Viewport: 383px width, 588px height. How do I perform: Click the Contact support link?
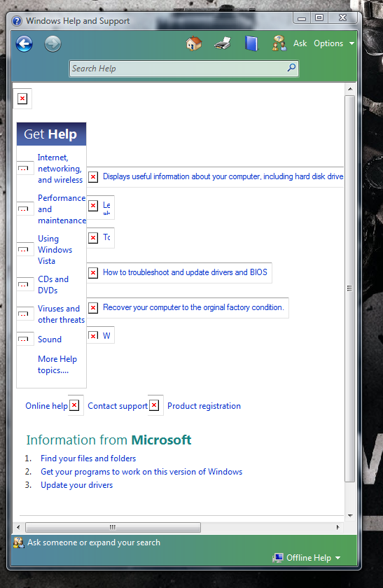(118, 406)
